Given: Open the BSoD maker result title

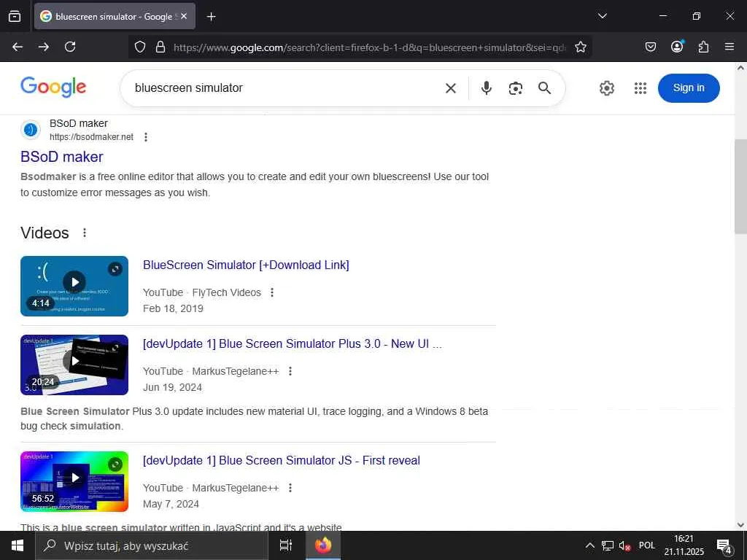Looking at the screenshot, I should click(x=62, y=157).
